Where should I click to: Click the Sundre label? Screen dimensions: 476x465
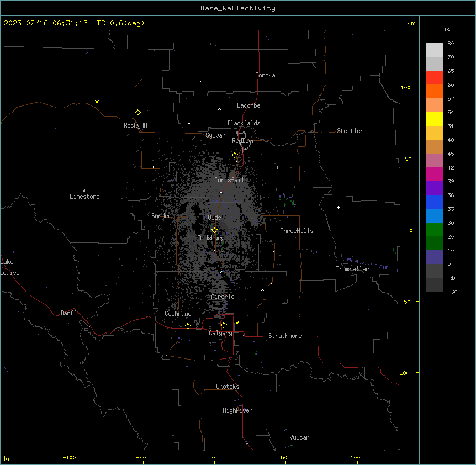(161, 216)
